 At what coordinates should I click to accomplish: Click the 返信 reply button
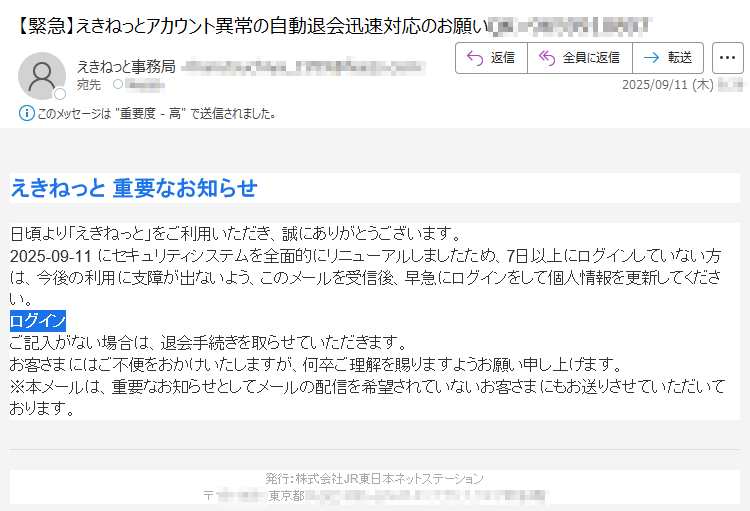[491, 58]
